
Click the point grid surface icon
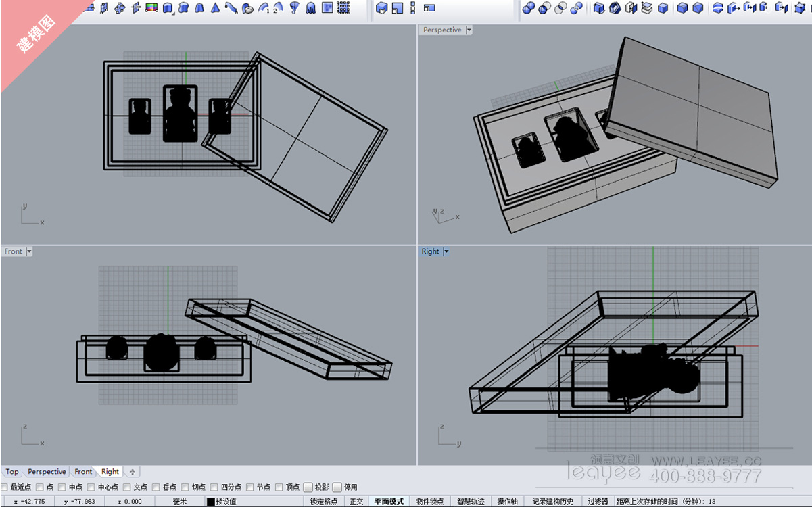[343, 8]
